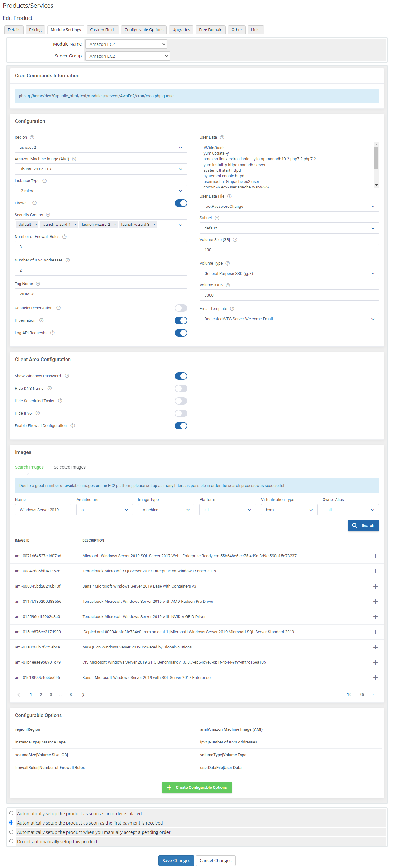Open Volume Type dropdown
Screen dimensions: 394x868
pos(289,274)
